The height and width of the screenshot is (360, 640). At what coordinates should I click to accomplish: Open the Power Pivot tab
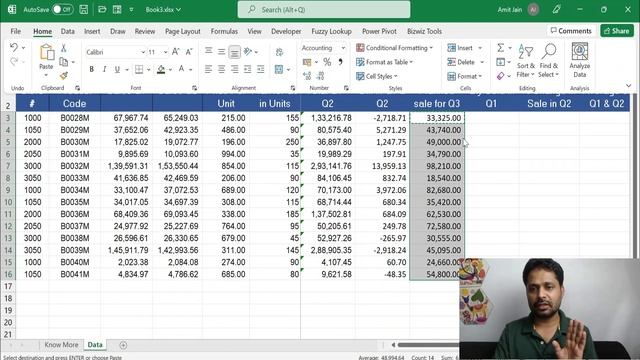click(x=379, y=31)
